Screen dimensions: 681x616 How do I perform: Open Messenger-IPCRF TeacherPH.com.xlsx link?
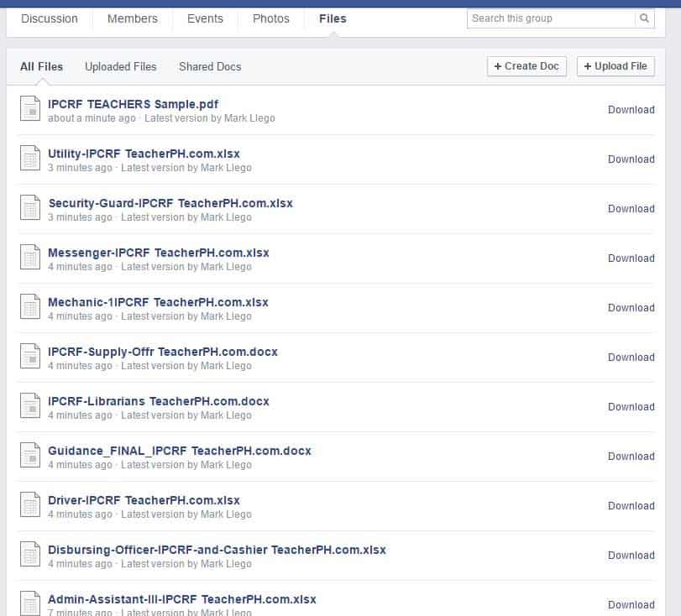(159, 253)
